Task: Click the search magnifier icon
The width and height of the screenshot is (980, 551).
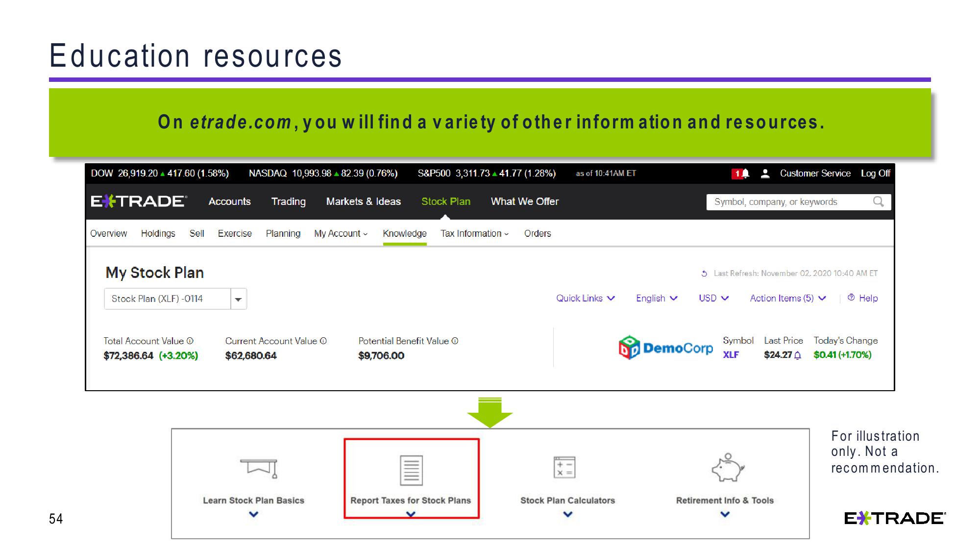Action: [879, 201]
